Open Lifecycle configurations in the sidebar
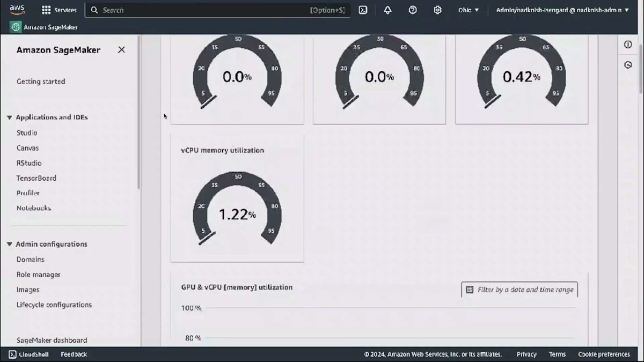Image resolution: width=644 pixels, height=362 pixels. click(54, 305)
